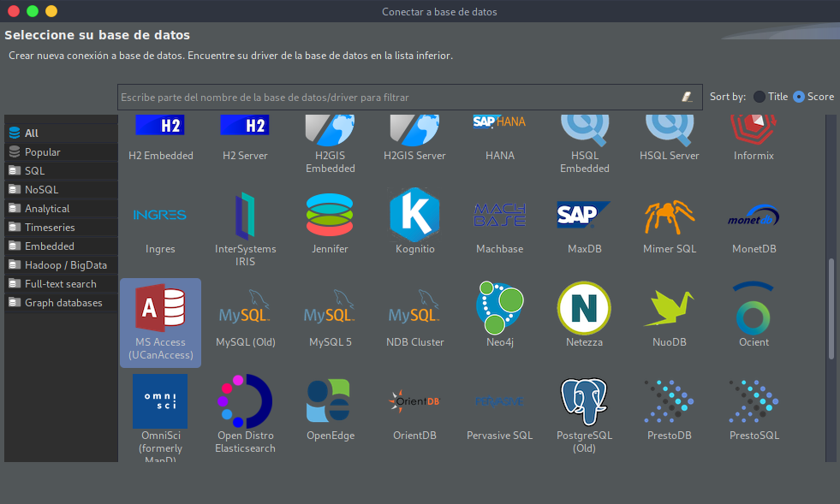Pick the H2GIS Embedded driver
Image resolution: width=840 pixels, height=504 pixels.
point(330,130)
